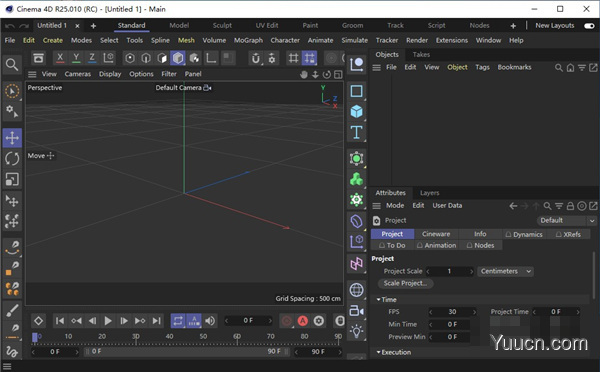Open the Objects panel search icon
The width and height of the screenshot is (600, 372).
[559, 68]
